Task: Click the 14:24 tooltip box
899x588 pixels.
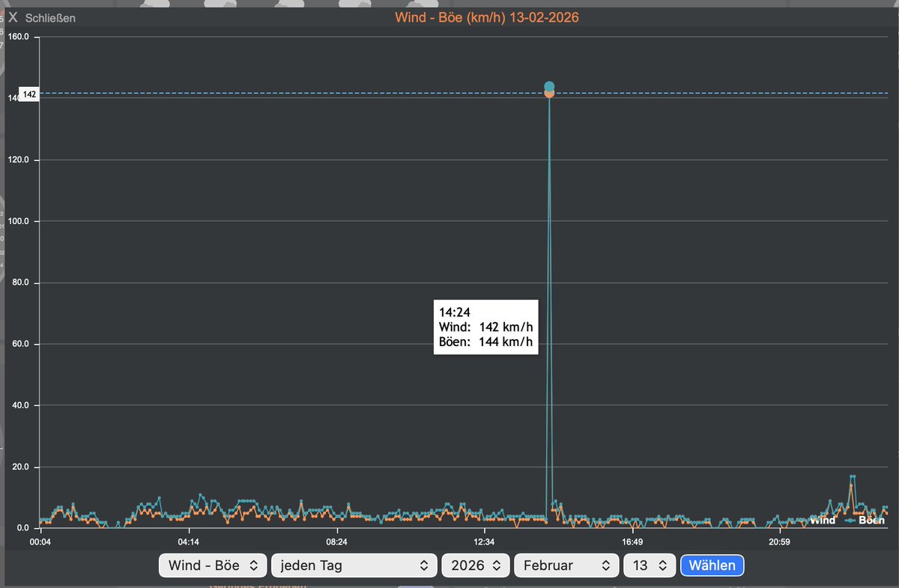Action: (486, 327)
